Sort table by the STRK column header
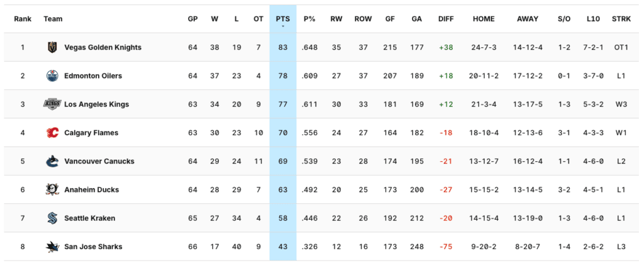The image size is (644, 270). 621,19
